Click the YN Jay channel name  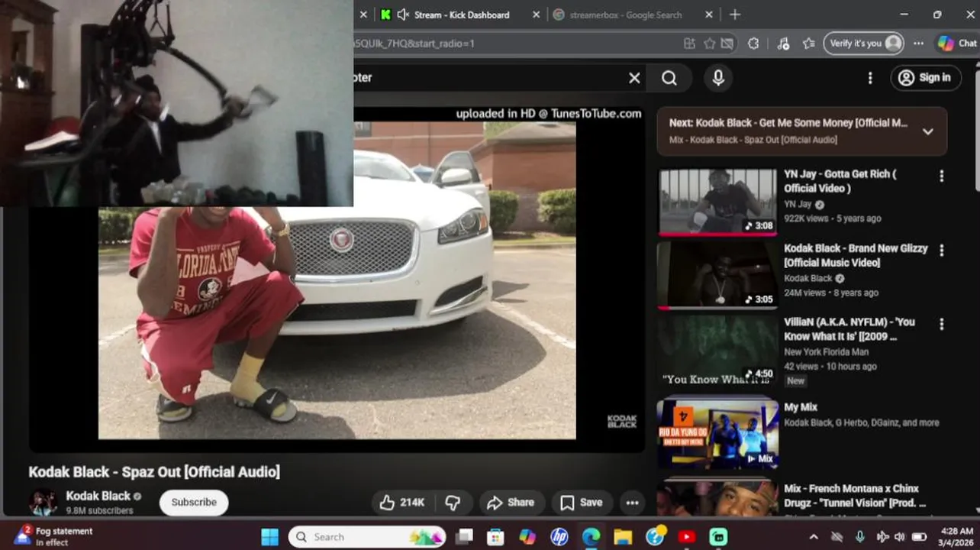point(798,205)
